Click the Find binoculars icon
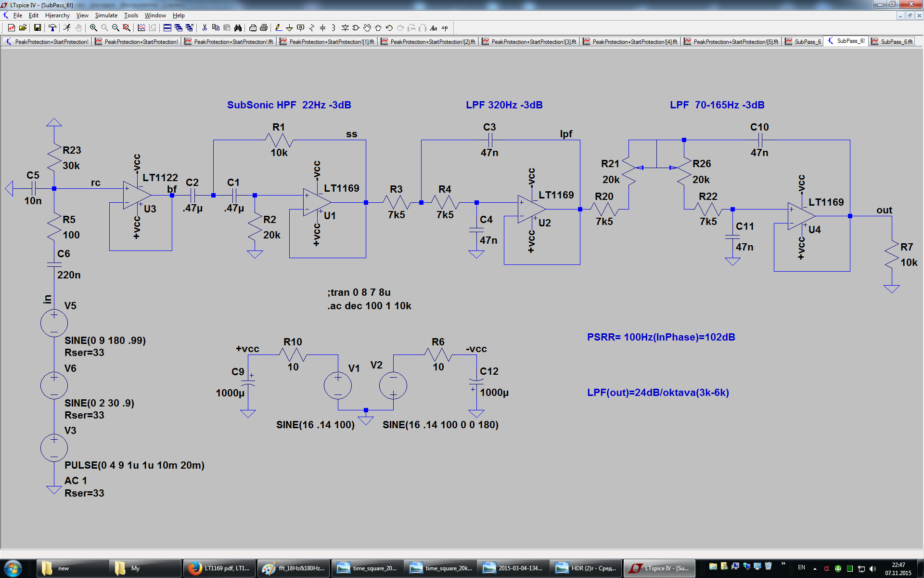924x578 pixels. pos(238,28)
